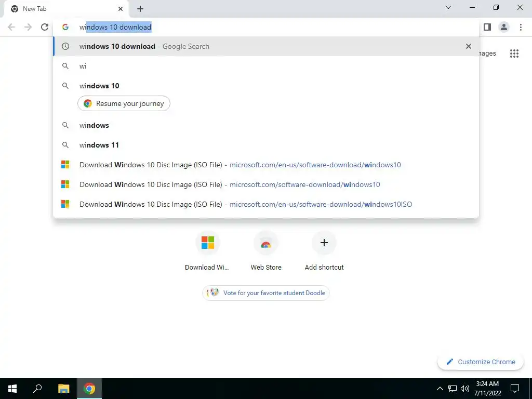This screenshot has width=532, height=399.
Task: Open the Google apps grid
Action: click(x=514, y=54)
